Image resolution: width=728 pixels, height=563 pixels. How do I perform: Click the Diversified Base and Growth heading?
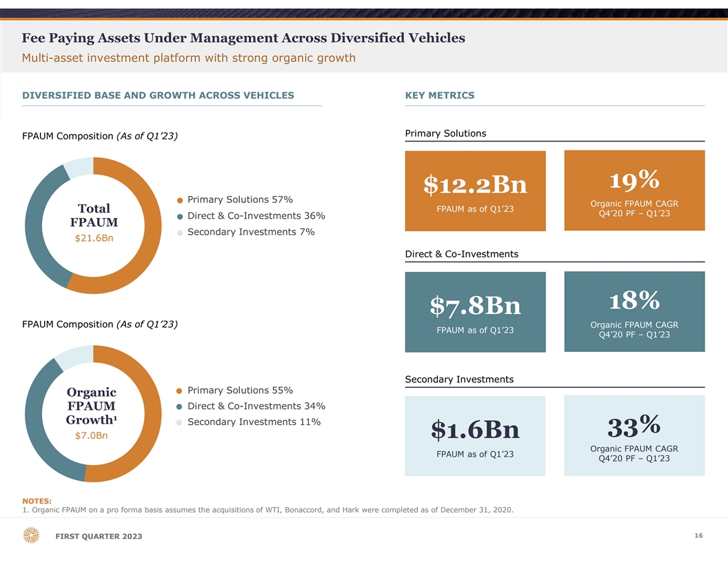pos(158,95)
